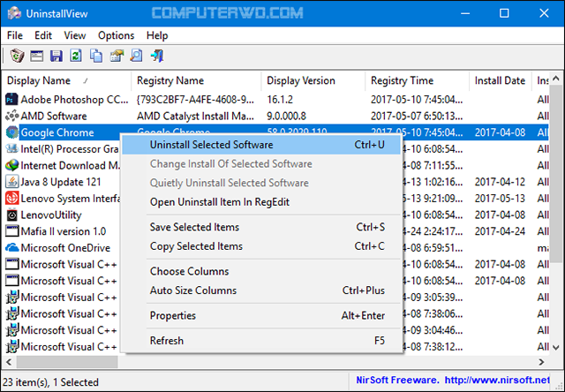Click the horizontal scrollbar thumb
565x392 pixels.
(67, 362)
